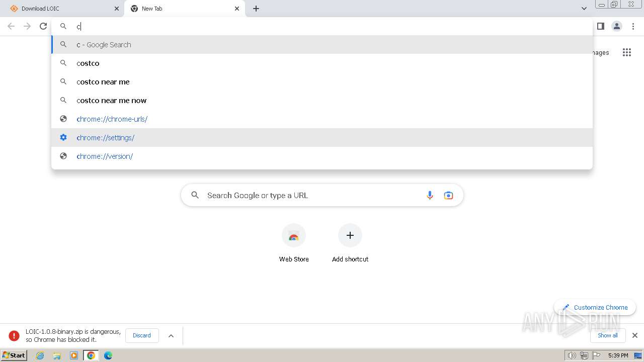644x362 pixels.
Task: Close the New Tab tab
Action: [x=237, y=9]
